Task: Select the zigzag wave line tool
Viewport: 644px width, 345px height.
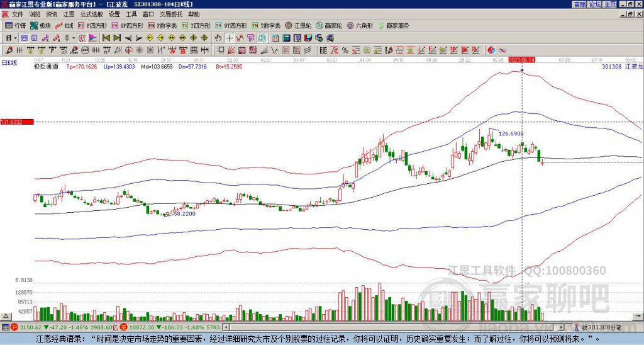Action: pos(275,50)
